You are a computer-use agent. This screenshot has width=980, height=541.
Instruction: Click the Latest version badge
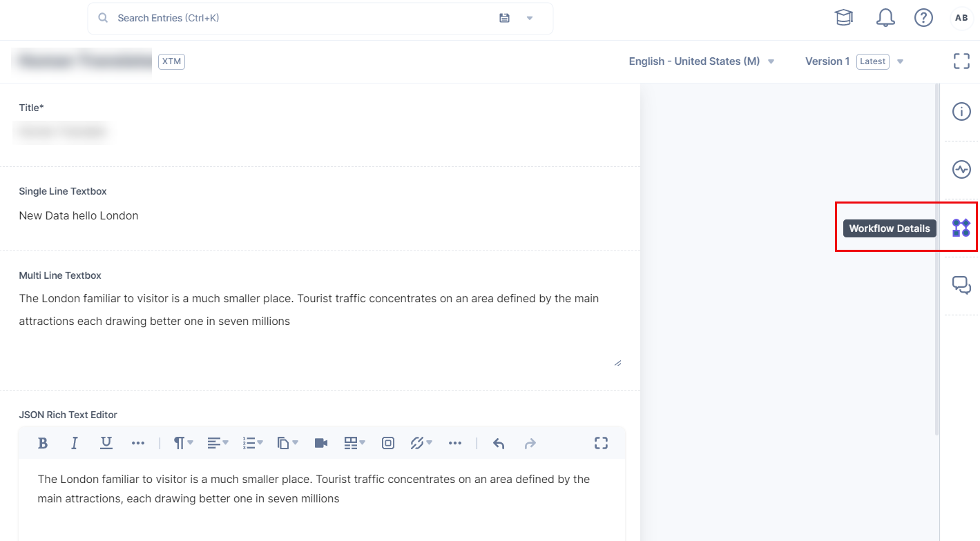tap(873, 61)
